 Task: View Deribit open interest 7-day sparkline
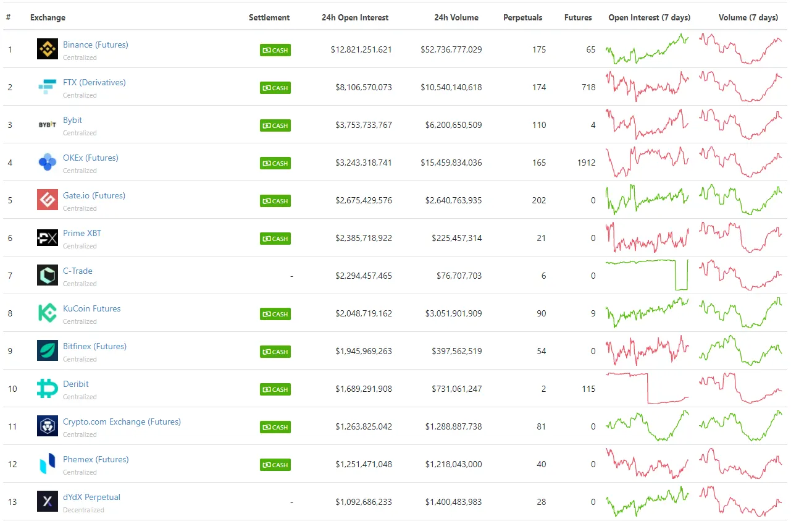647,388
